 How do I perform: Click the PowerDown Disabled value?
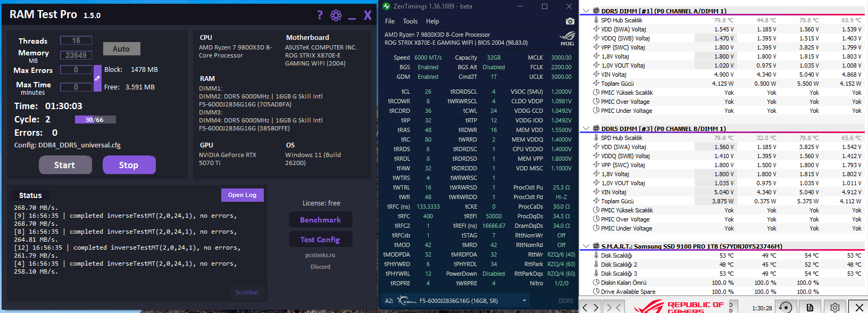pyautogui.click(x=494, y=274)
